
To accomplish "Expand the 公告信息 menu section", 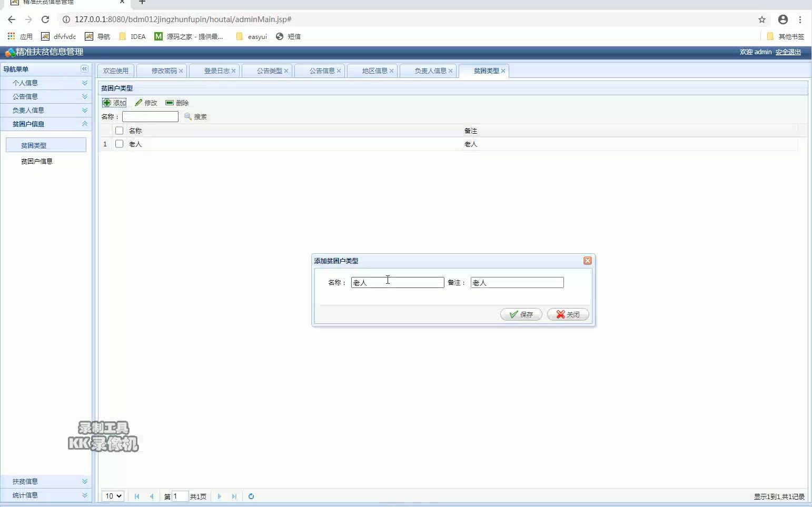I will [46, 96].
